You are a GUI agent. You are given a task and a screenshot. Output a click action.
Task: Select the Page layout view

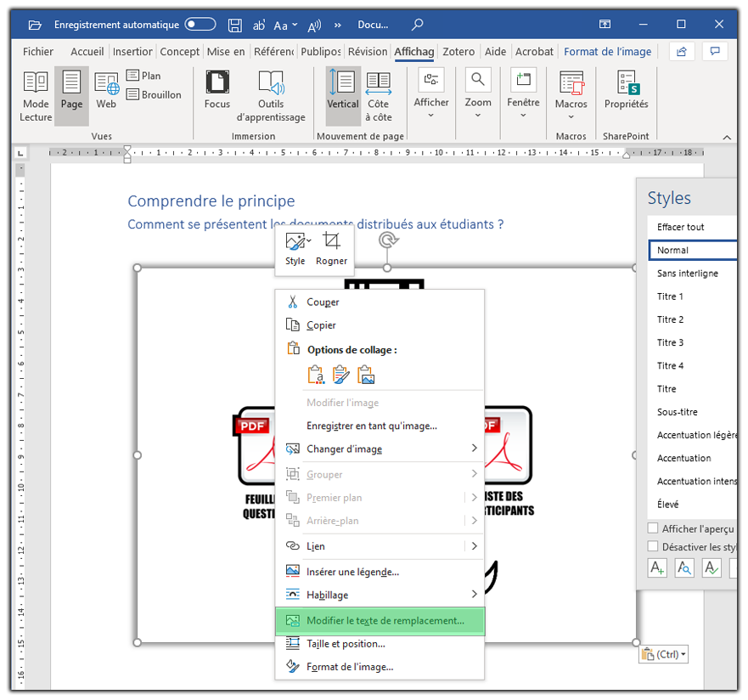pos(71,96)
